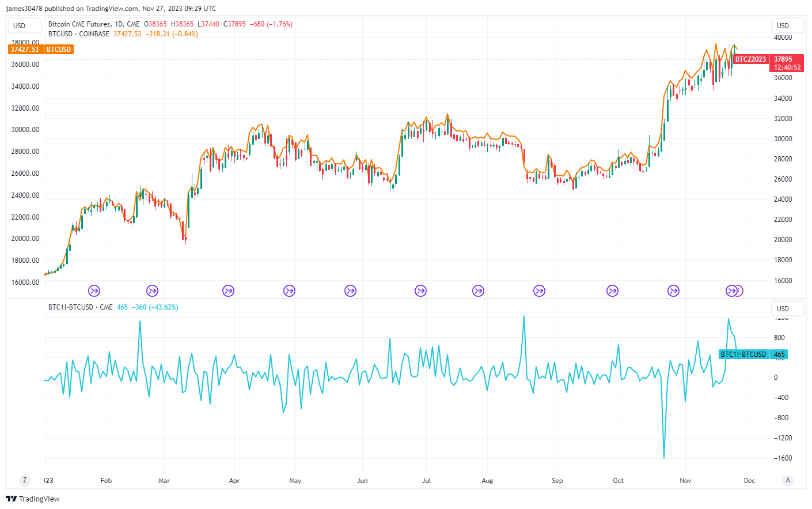This screenshot has width=812, height=509.
Task: Click the November contract rollover arrow icon
Action: 673,291
